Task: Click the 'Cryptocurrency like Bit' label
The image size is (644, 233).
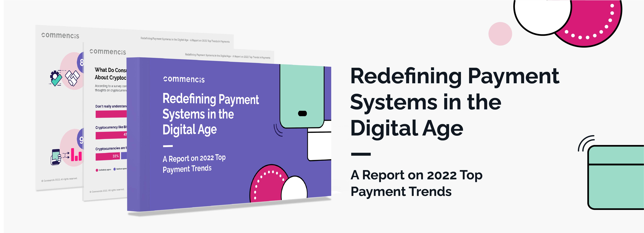Action: pyautogui.click(x=111, y=127)
